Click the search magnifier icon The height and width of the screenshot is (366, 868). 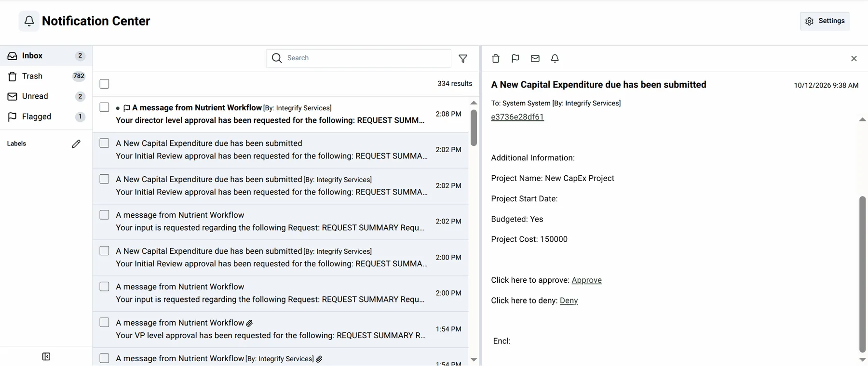click(277, 58)
